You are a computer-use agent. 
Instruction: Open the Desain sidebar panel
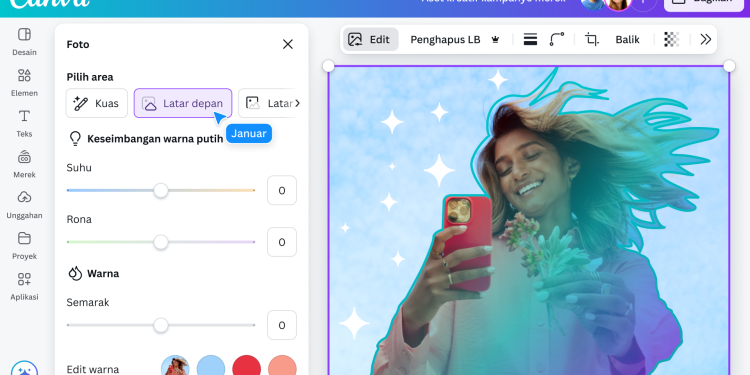click(24, 42)
